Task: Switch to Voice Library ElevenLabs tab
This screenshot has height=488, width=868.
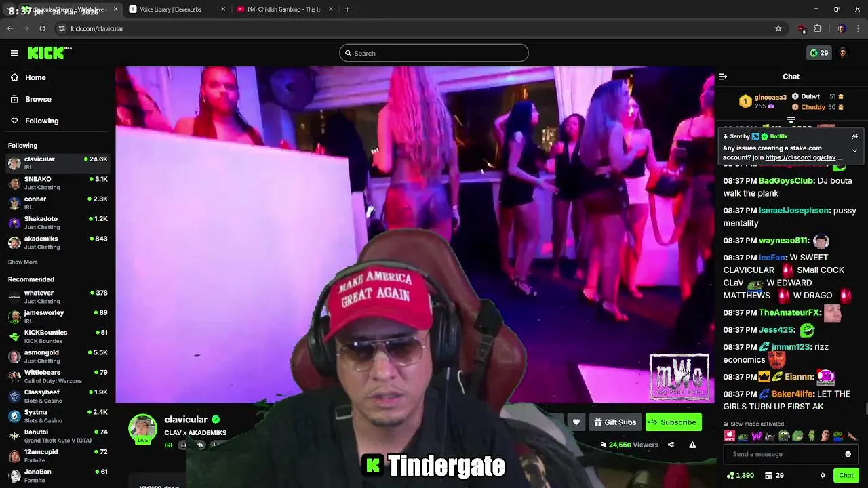Action: pyautogui.click(x=170, y=9)
